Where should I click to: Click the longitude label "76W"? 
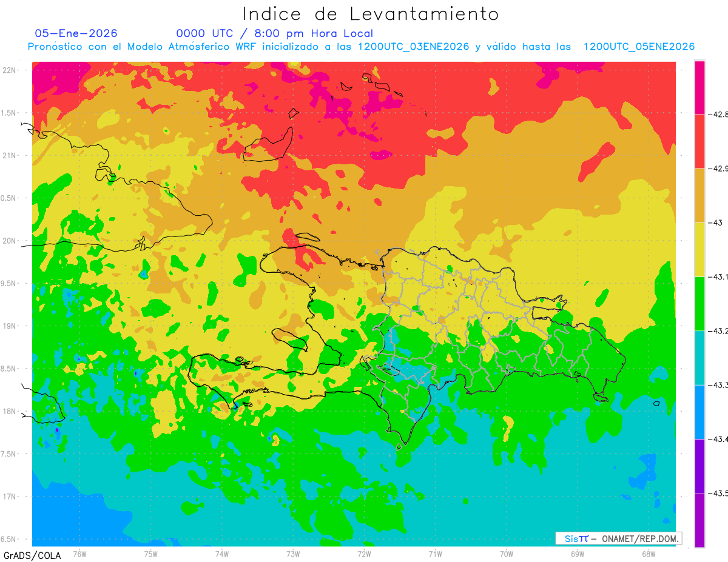pyautogui.click(x=79, y=554)
